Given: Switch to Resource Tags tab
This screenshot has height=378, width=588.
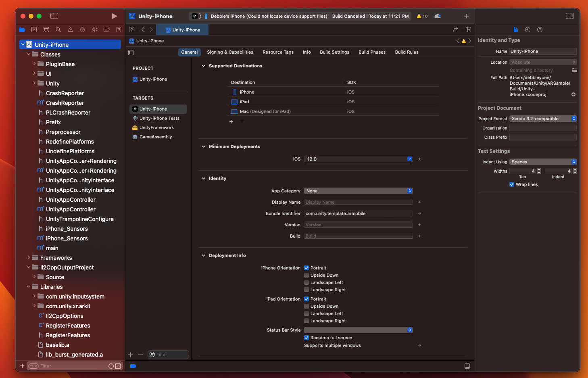Looking at the screenshot, I should 278,52.
